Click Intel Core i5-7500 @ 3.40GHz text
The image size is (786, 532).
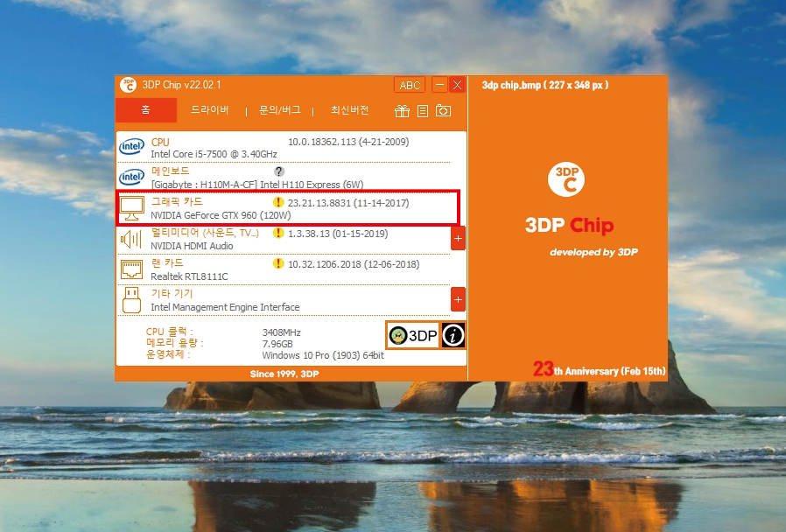pyautogui.click(x=214, y=154)
